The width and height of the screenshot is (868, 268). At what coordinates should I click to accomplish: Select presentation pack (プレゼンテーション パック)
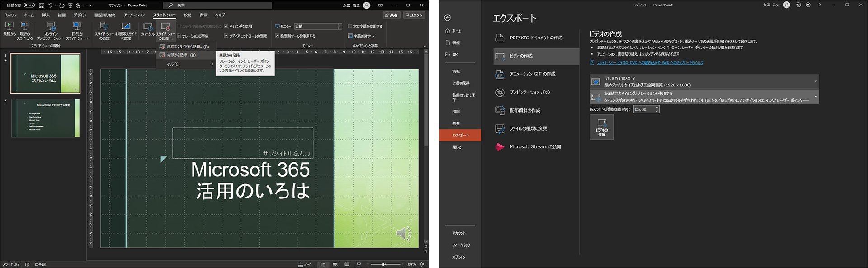coord(536,92)
